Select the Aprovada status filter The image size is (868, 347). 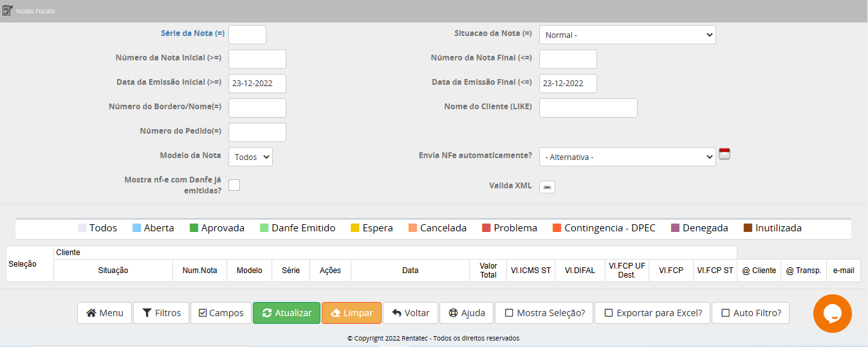[x=217, y=228]
